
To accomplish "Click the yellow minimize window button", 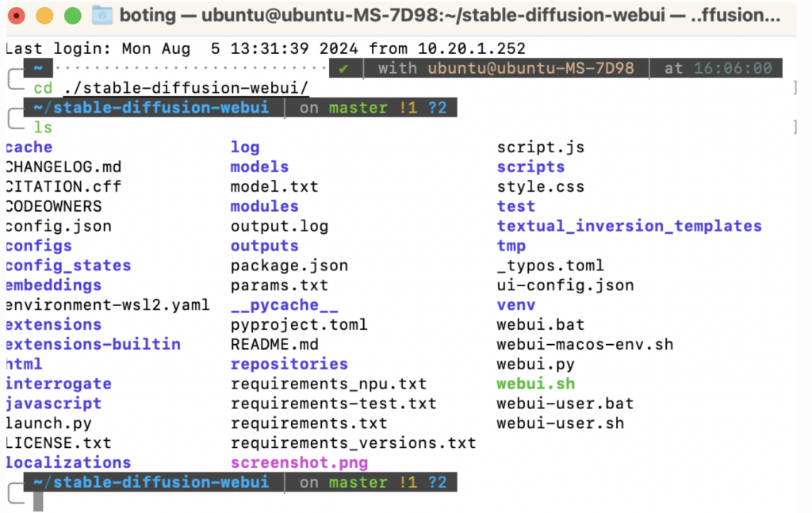I will point(44,16).
